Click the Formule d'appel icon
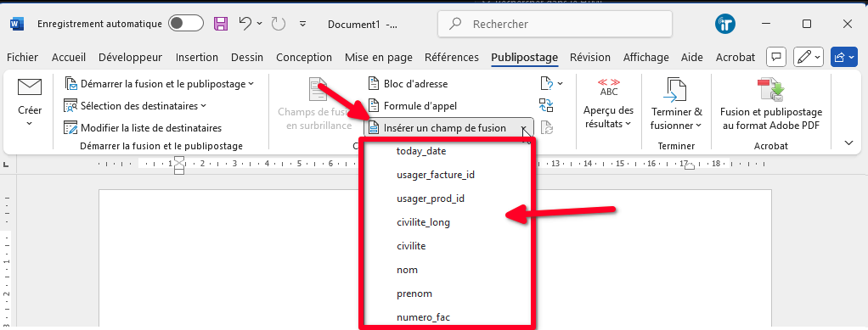Viewport: 868px width, 330px height. click(374, 105)
